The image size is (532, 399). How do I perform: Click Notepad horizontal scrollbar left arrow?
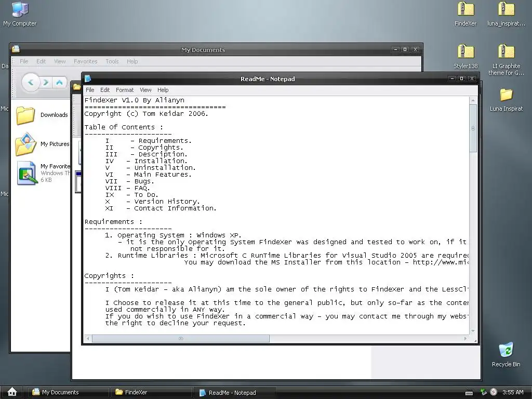point(88,338)
